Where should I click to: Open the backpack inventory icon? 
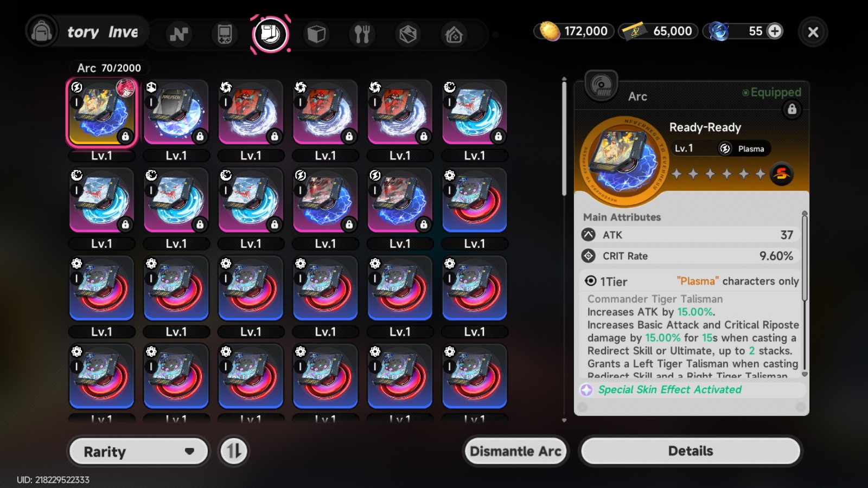coord(42,31)
